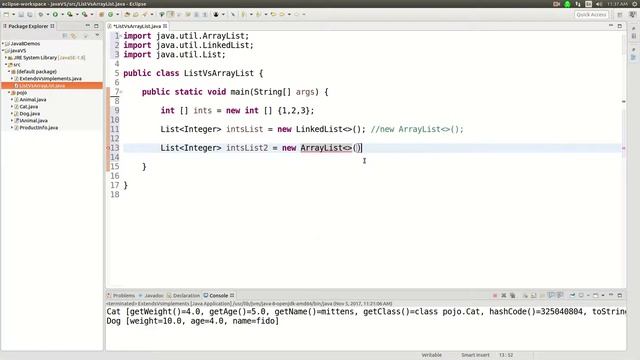This screenshot has height=360, width=640.
Task: Click Remove All Terminated Launches icon
Action: pos(513,295)
